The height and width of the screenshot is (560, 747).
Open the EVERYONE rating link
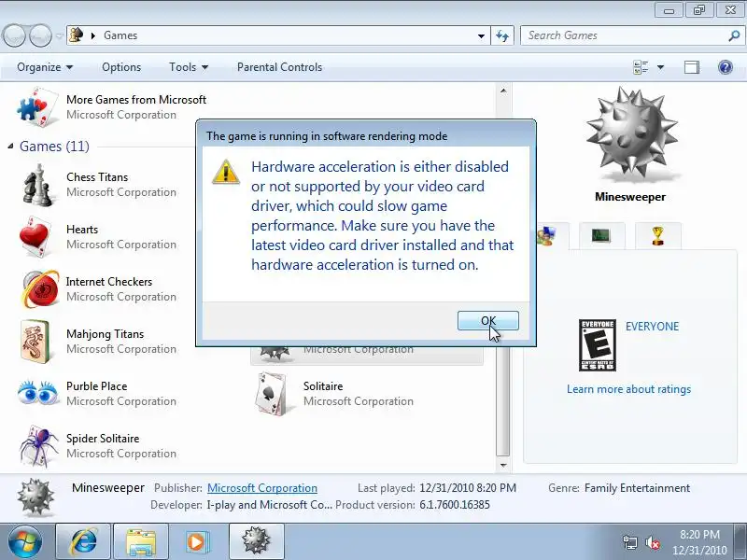pos(652,327)
